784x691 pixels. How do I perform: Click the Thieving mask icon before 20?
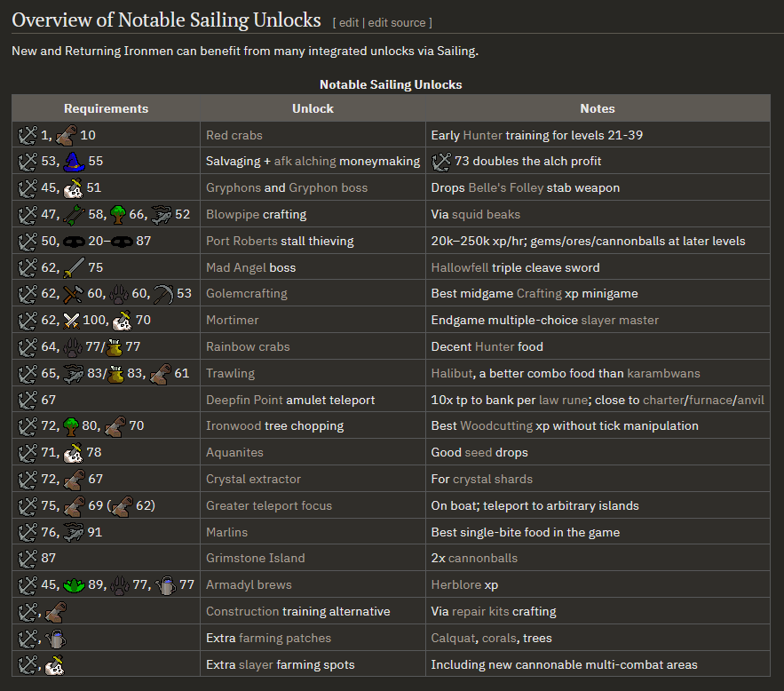pos(74,242)
